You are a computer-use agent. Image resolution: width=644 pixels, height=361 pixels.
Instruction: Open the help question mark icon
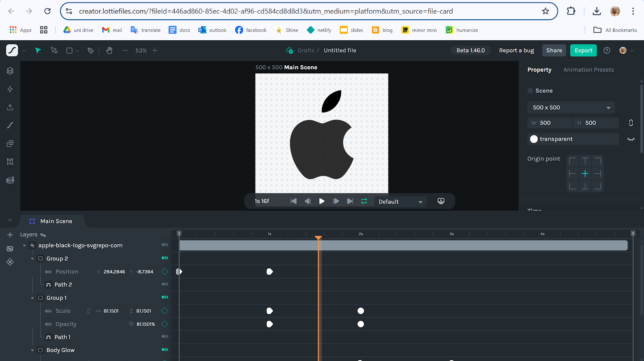tap(607, 50)
